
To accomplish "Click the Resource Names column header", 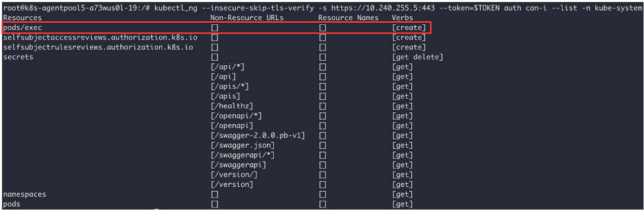I will point(348,18).
